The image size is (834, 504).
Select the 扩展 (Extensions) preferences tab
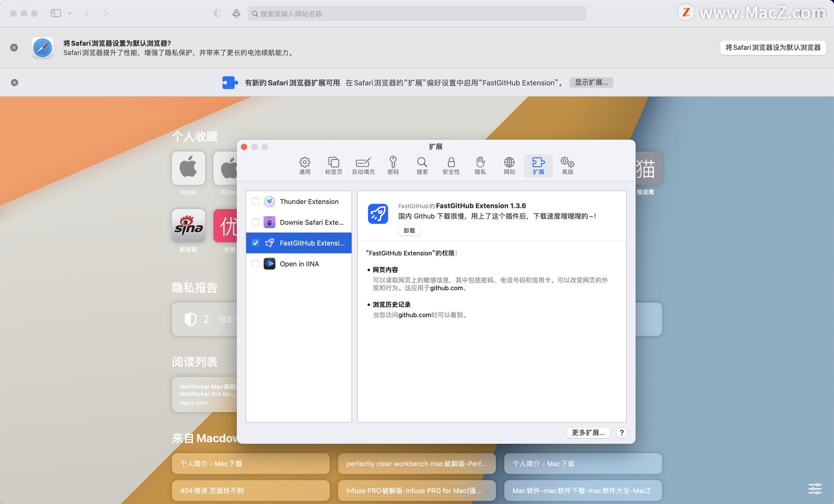[538, 165]
